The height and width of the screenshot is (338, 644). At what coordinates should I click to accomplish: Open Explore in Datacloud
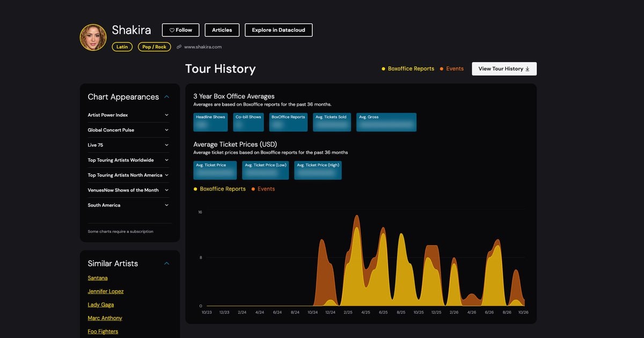pos(279,30)
